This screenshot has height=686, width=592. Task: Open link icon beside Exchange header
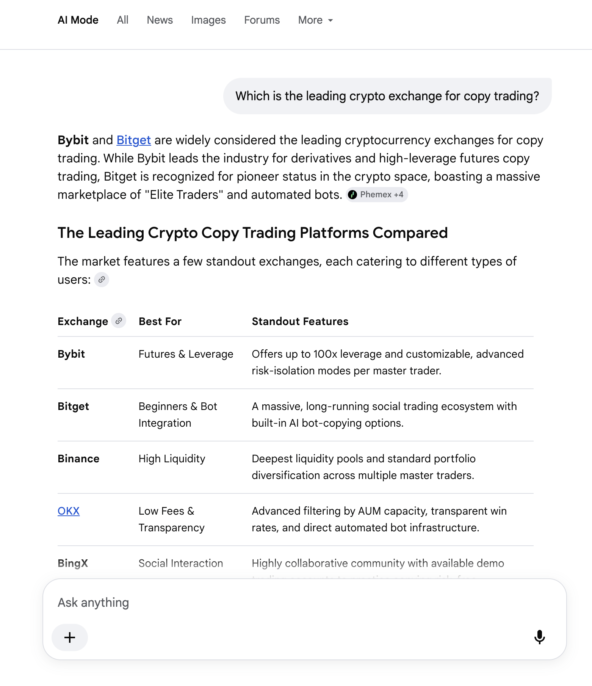119,321
